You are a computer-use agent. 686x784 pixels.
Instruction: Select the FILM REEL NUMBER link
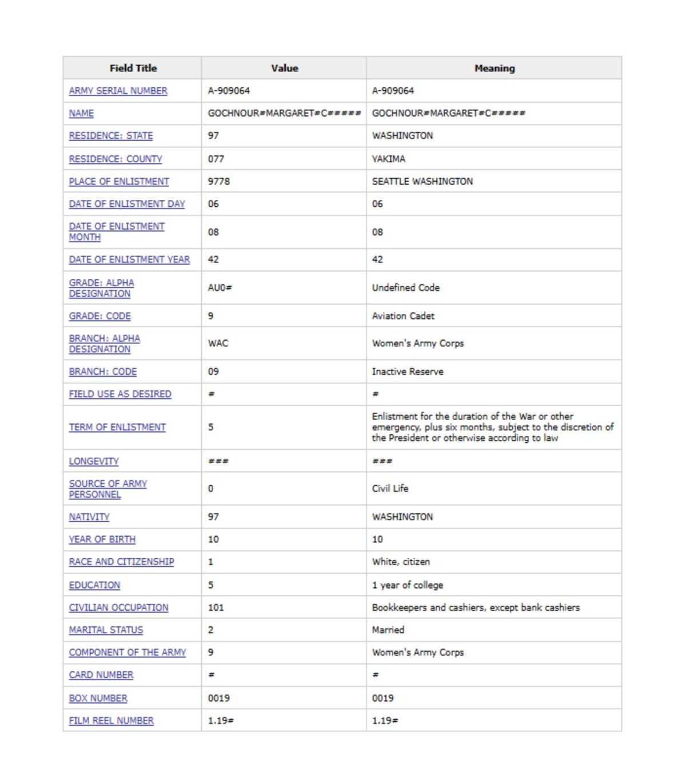pos(111,721)
